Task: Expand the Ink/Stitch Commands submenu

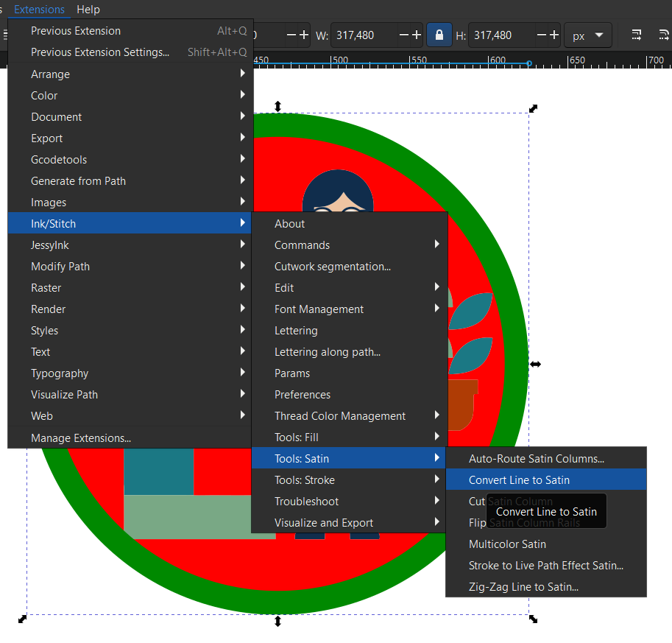Action: click(x=350, y=245)
